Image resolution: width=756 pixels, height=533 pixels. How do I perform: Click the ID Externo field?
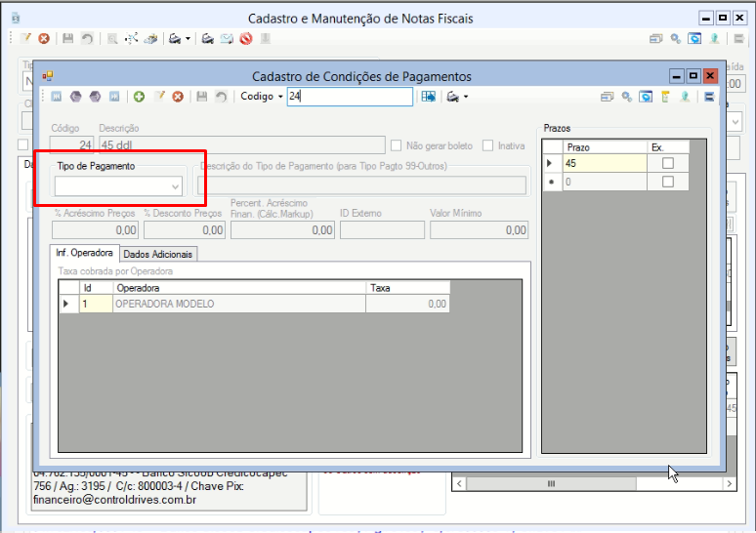[382, 229]
